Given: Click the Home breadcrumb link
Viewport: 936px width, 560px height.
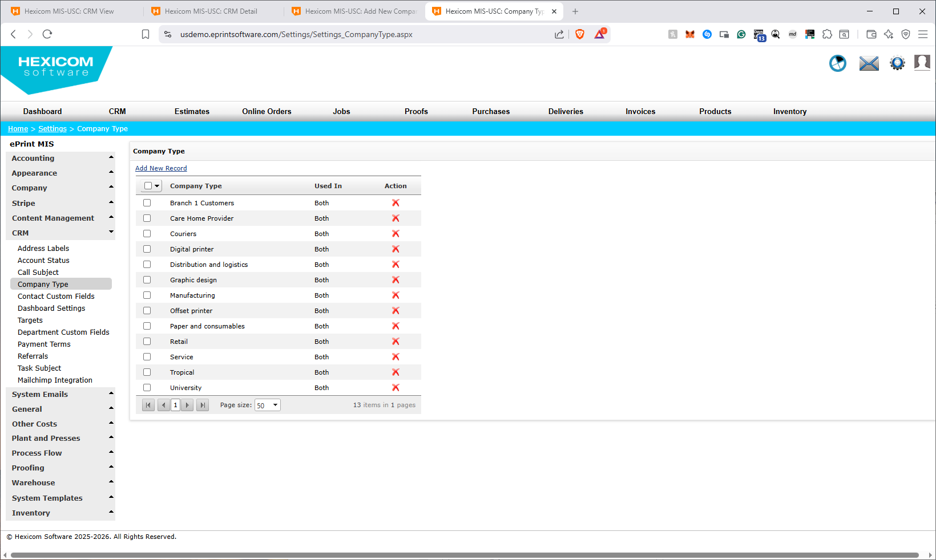Looking at the screenshot, I should 18,129.
